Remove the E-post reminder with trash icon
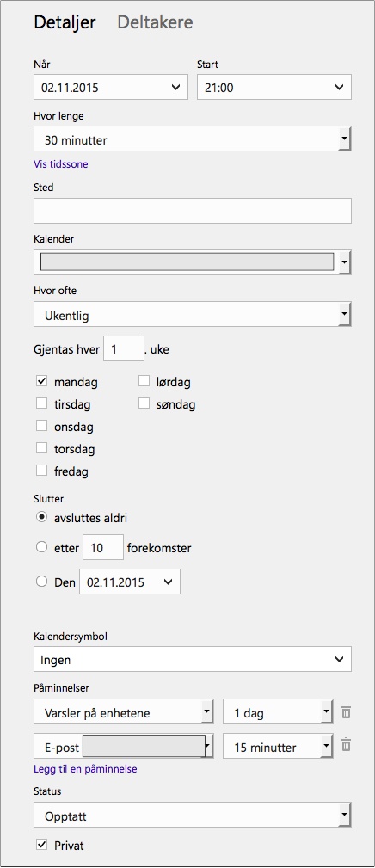 [346, 745]
